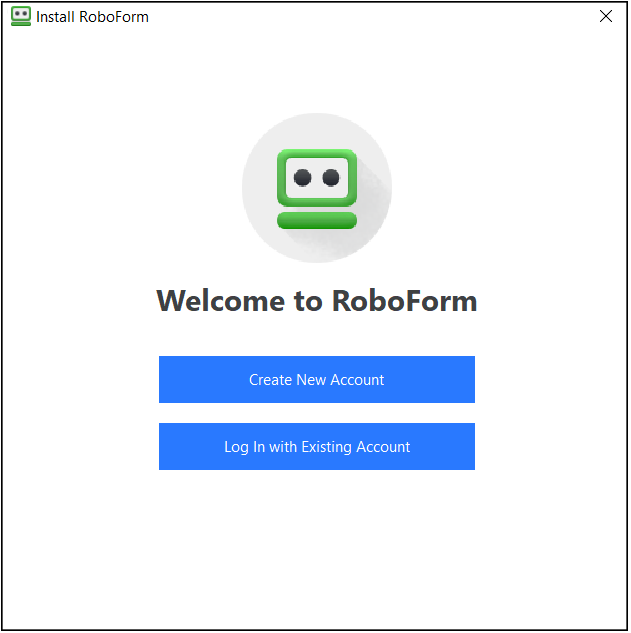Click the Create New Account button
Screen dimensions: 631x633
tap(317, 379)
